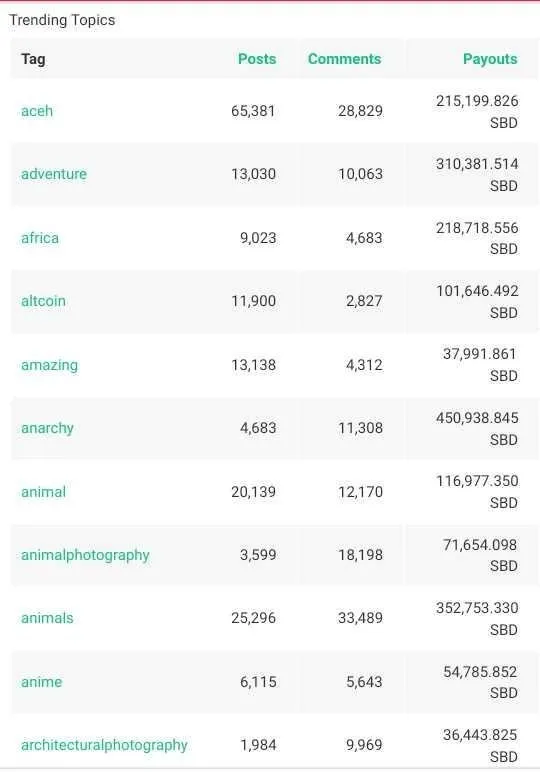Viewport: 540px width, 772px height.
Task: Sort table by Posts column
Action: pos(257,59)
